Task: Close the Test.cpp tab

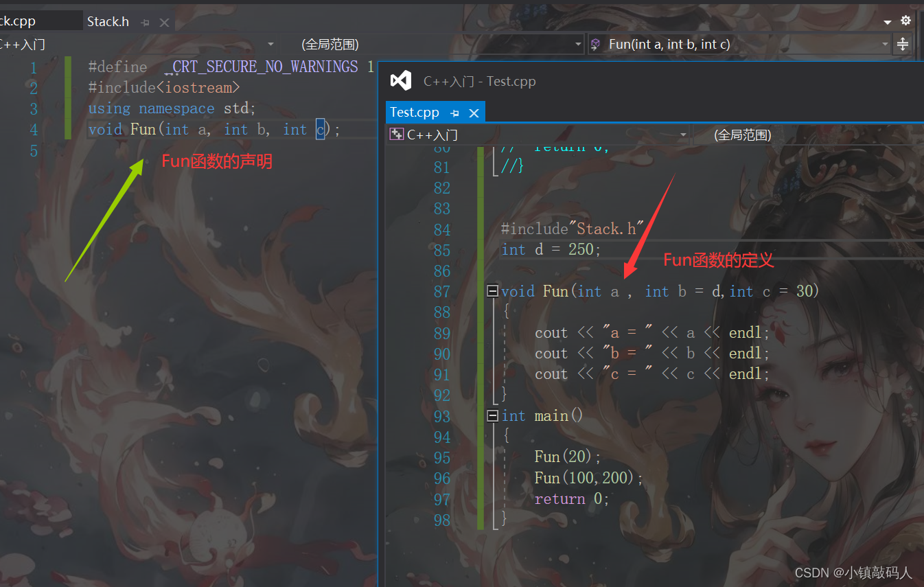Action: point(474,113)
